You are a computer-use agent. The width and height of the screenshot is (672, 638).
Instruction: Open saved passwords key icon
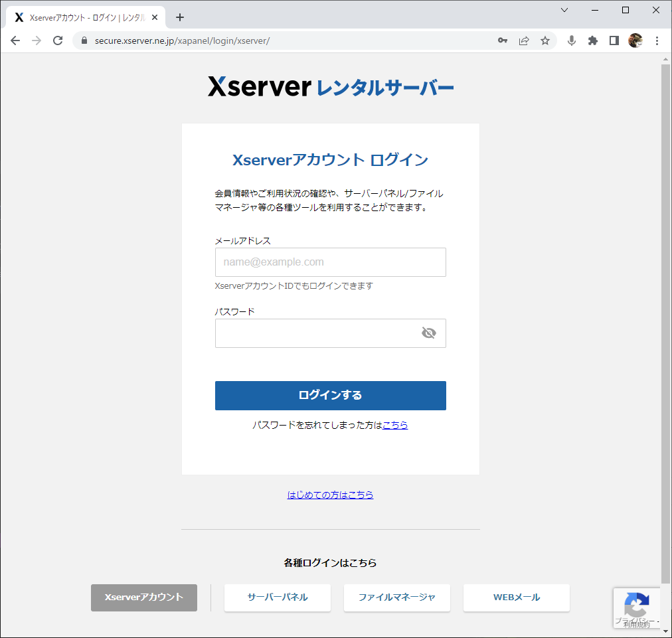click(x=503, y=40)
